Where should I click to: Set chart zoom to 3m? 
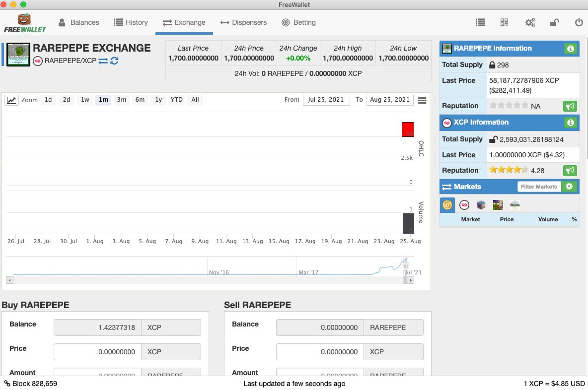(x=122, y=100)
